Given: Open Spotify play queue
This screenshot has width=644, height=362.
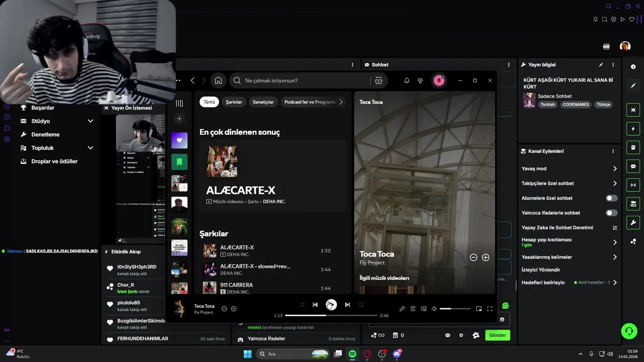Looking at the screenshot, I should pyautogui.click(x=413, y=309).
